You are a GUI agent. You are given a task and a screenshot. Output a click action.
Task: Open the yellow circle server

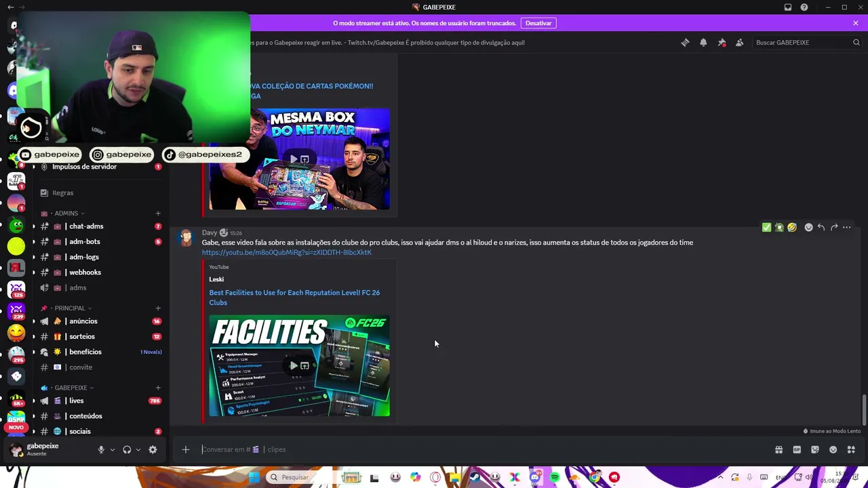[16, 246]
